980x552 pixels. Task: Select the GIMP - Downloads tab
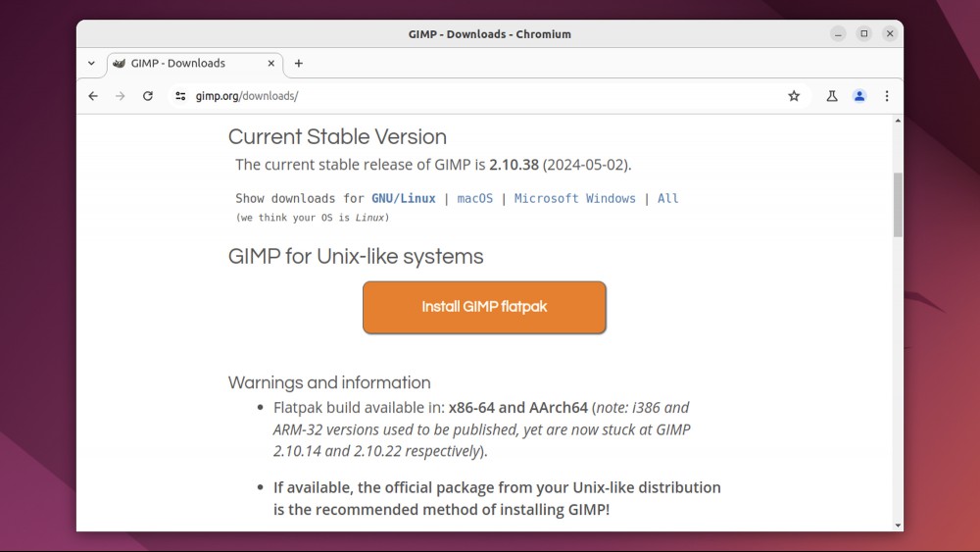point(195,64)
